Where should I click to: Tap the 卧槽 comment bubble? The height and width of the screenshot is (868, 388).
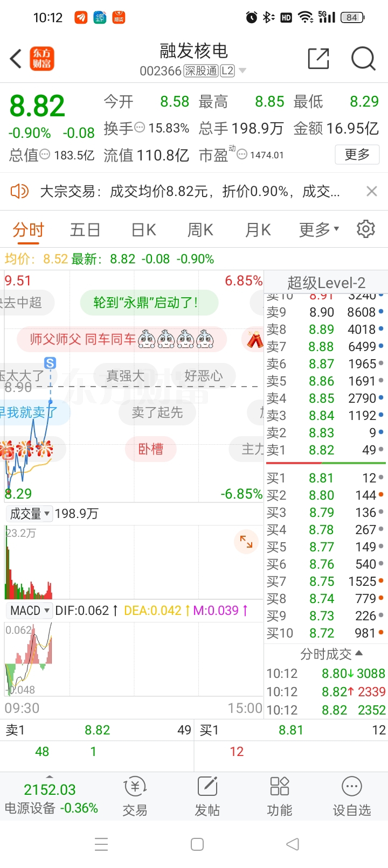pyautogui.click(x=151, y=449)
